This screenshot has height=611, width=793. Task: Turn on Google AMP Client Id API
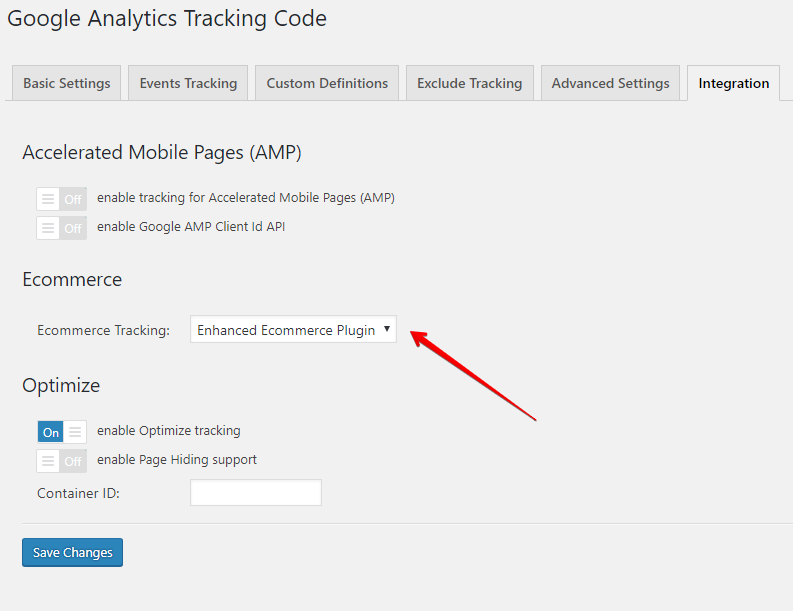pyautogui.click(x=62, y=228)
